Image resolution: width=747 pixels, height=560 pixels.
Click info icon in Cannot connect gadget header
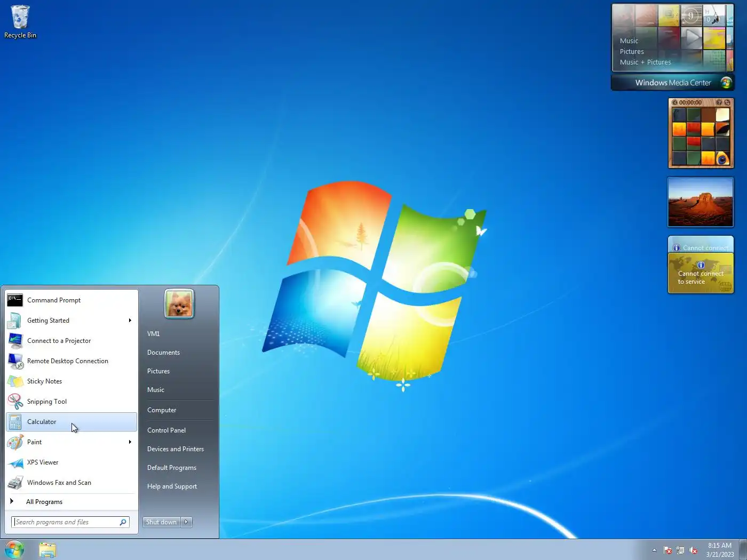point(677,248)
